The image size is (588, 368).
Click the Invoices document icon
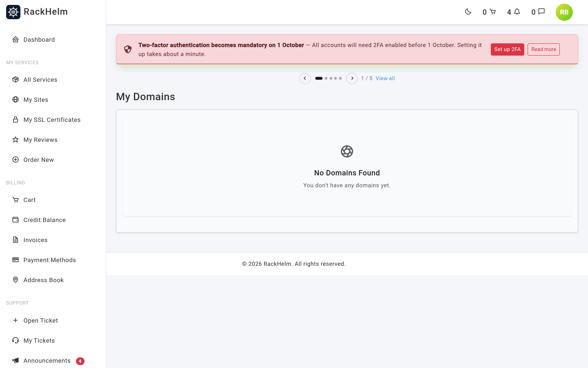click(16, 240)
